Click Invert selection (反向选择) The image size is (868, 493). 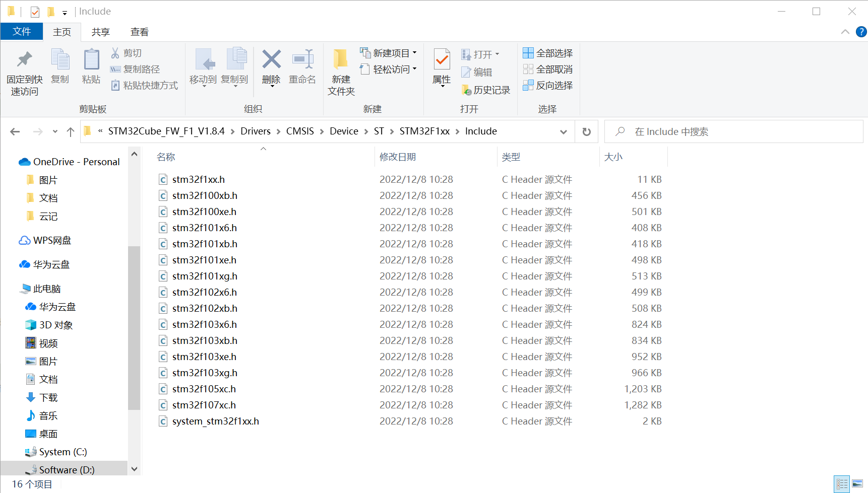[548, 85]
